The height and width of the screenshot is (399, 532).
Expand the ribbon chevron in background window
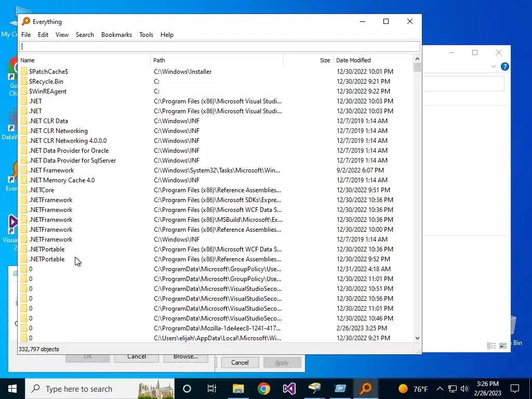494,66
